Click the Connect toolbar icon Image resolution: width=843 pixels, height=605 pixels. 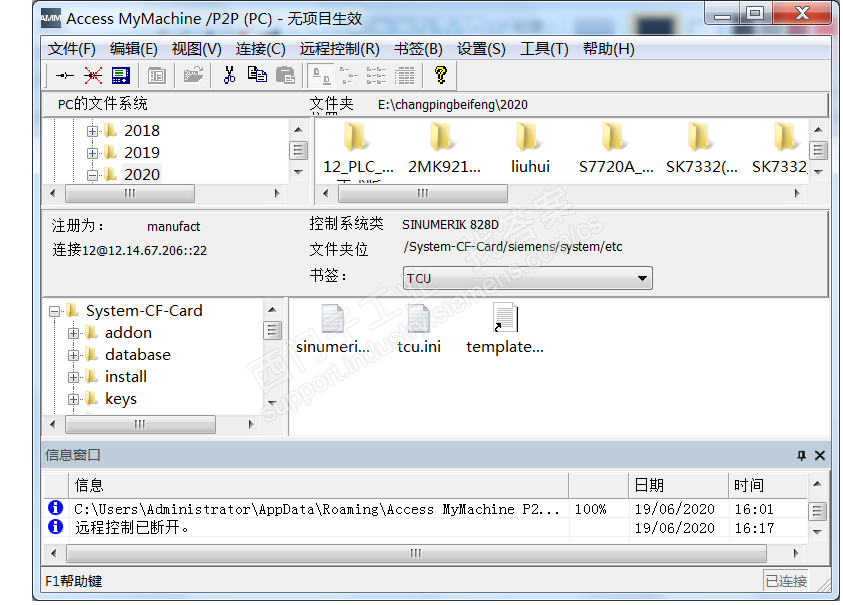[65, 76]
